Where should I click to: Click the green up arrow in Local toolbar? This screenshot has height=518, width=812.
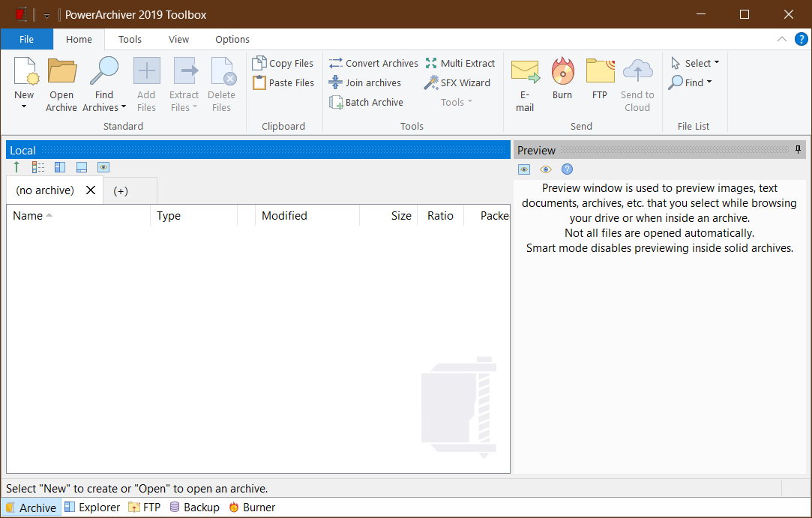[16, 167]
